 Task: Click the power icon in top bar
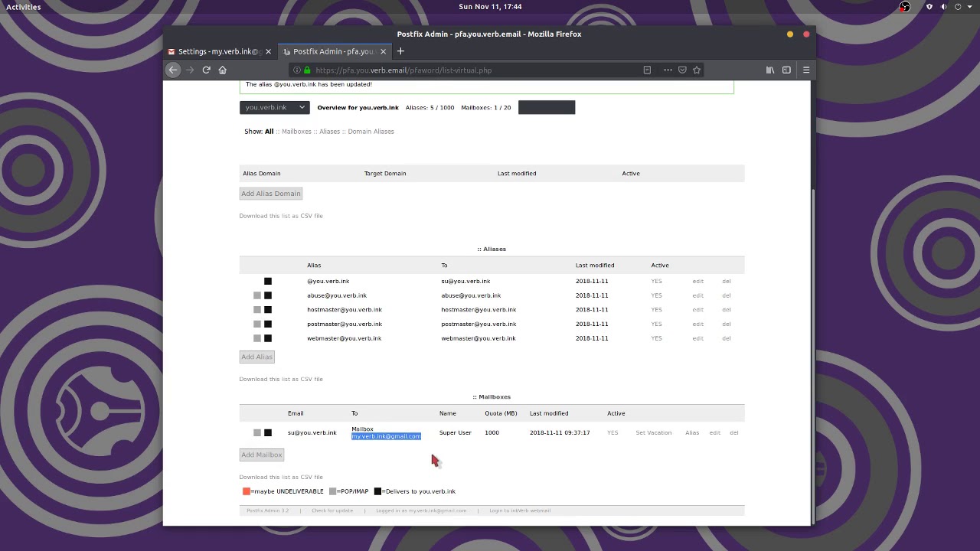pos(958,7)
